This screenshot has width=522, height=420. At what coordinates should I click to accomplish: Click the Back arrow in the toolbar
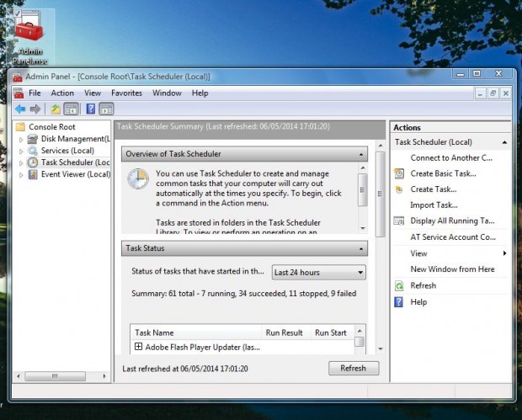19,109
